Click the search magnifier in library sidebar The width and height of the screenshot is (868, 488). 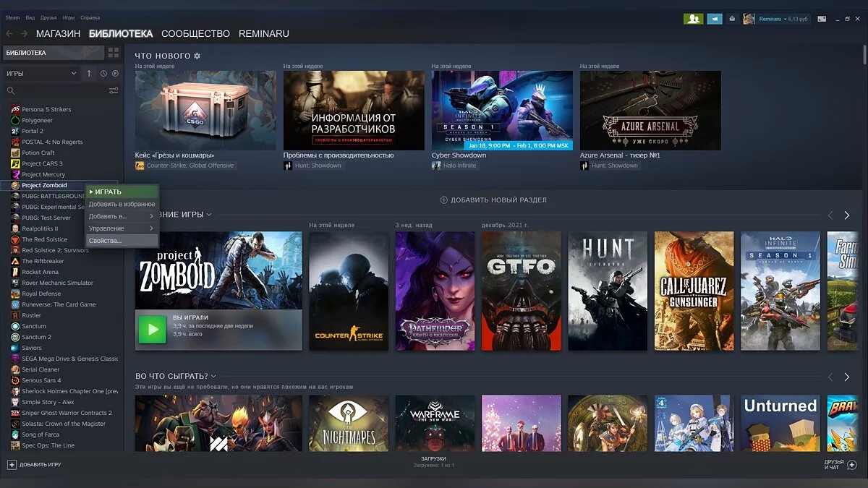11,90
